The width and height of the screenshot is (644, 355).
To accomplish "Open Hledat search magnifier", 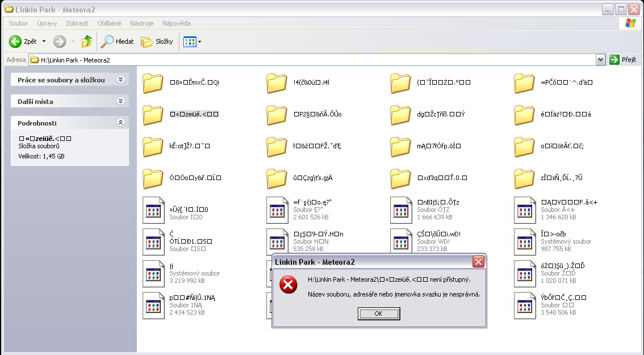I will (118, 41).
